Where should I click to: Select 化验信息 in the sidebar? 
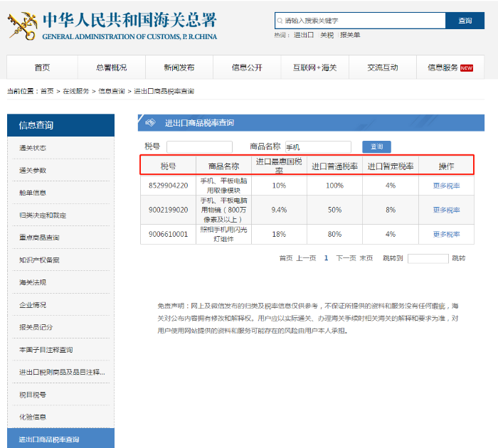(33, 417)
